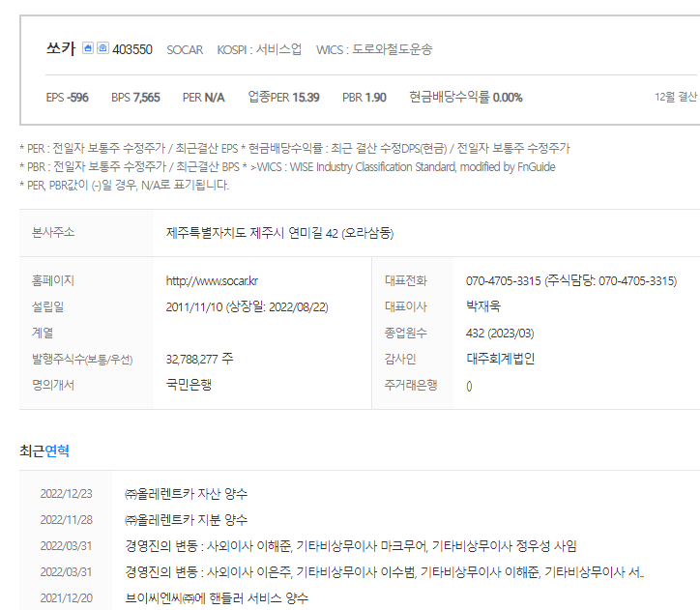Click auditor 대주회계법인
This screenshot has width=700, height=610.
coord(501,359)
